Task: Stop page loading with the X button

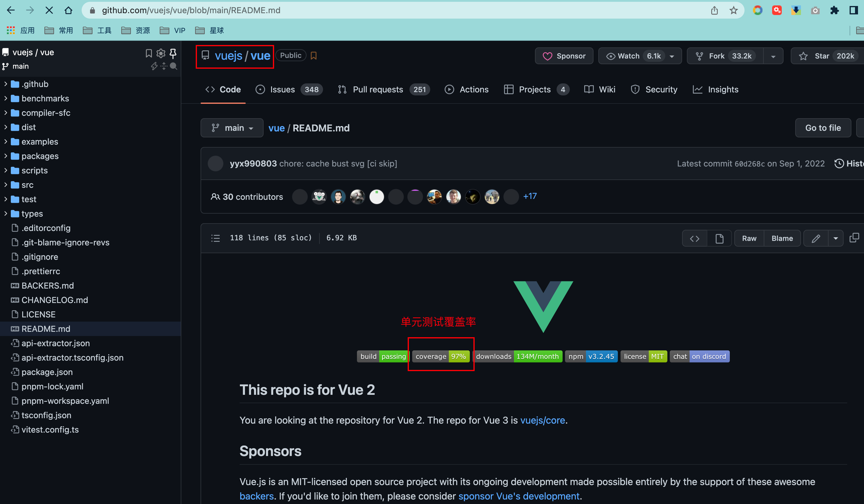Action: point(49,10)
